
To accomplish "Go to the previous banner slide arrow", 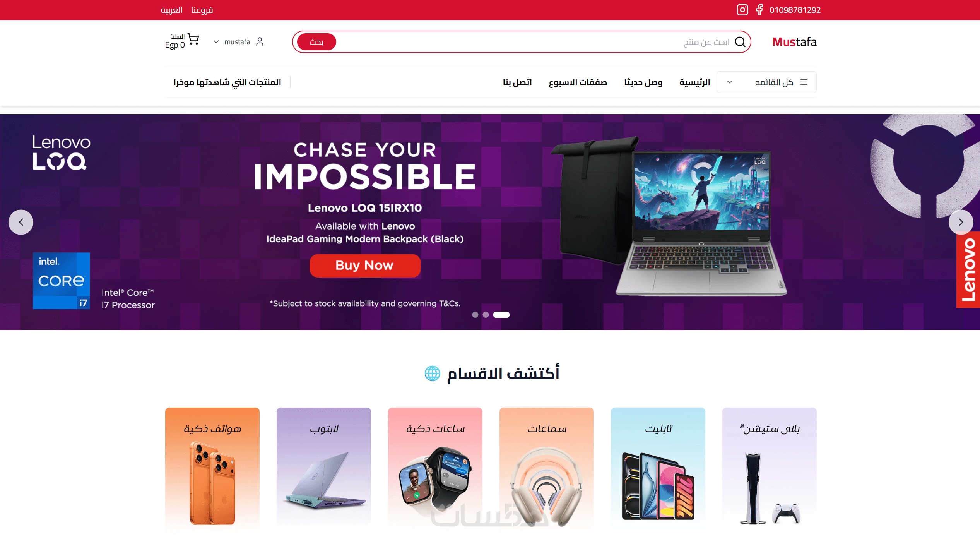I will pyautogui.click(x=21, y=222).
